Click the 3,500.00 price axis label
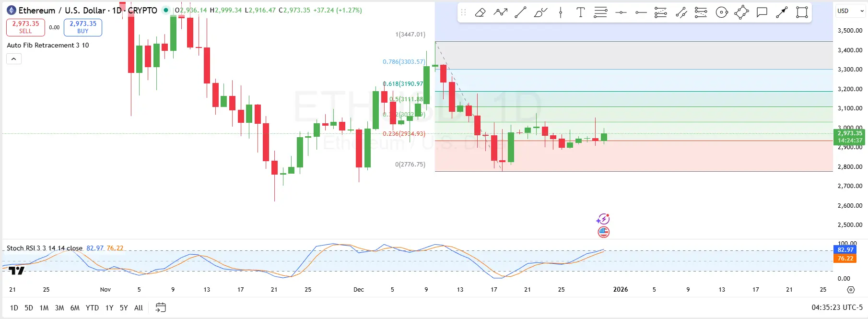Image resolution: width=868 pixels, height=319 pixels. point(850,30)
